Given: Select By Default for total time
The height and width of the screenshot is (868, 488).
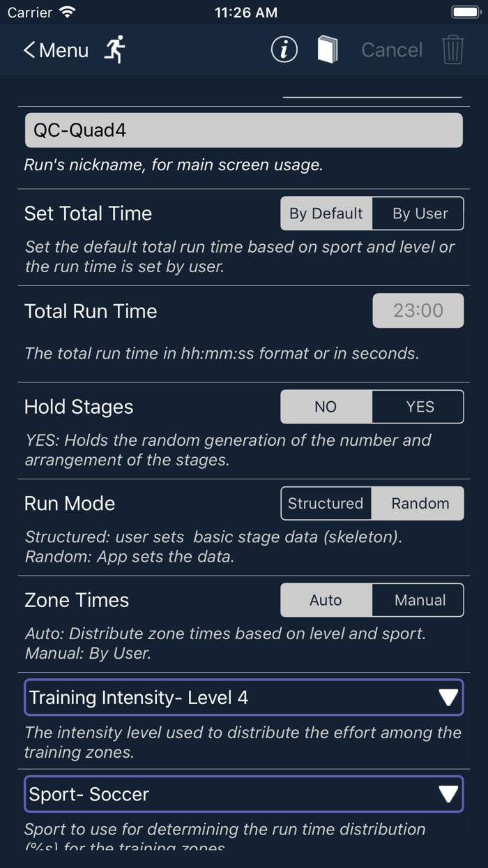Looking at the screenshot, I should click(x=326, y=214).
